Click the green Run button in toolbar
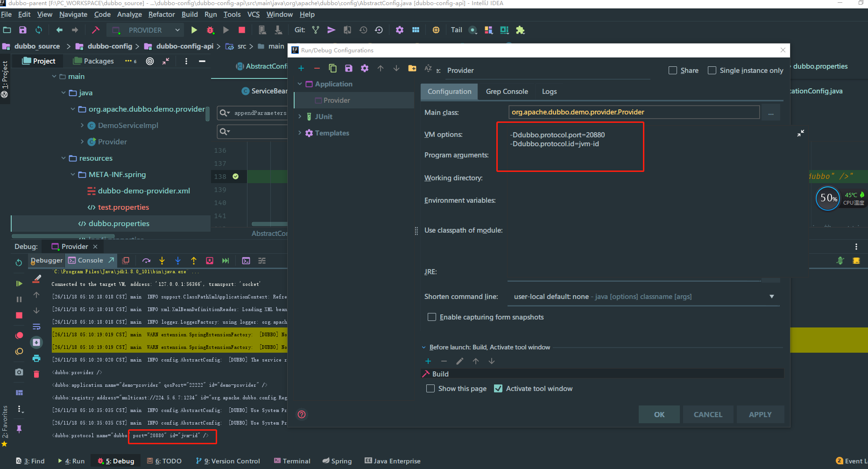 (194, 30)
